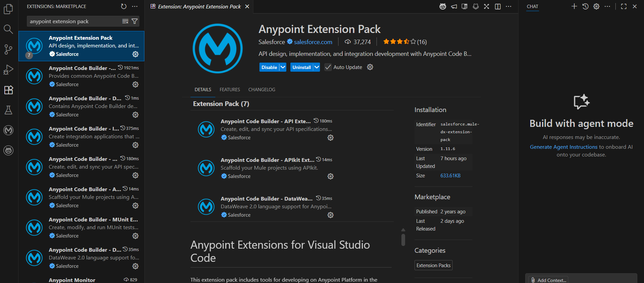644x283 pixels.
Task: Open the Run and Debug view
Action: pyautogui.click(x=8, y=70)
